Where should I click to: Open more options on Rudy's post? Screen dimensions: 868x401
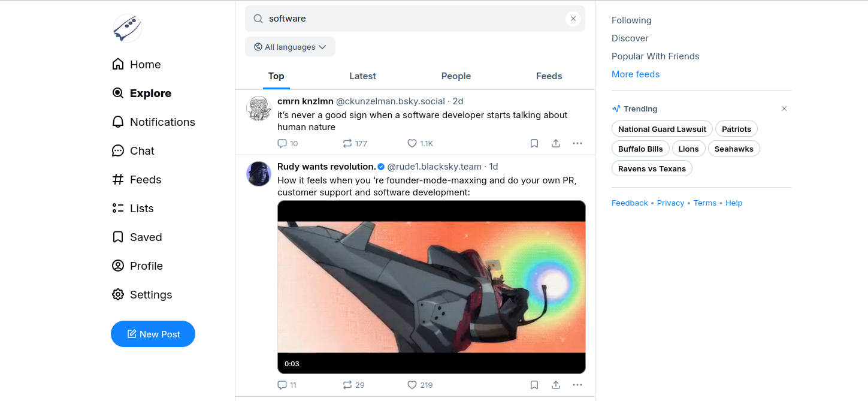[577, 385]
